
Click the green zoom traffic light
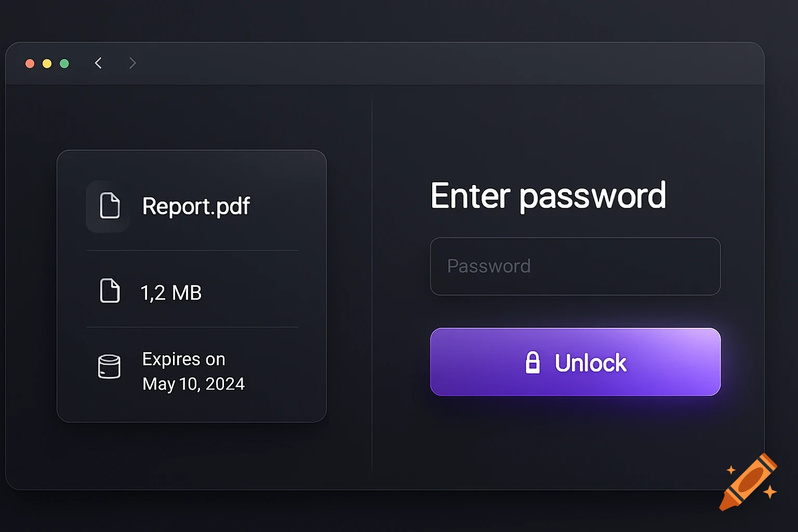(64, 63)
